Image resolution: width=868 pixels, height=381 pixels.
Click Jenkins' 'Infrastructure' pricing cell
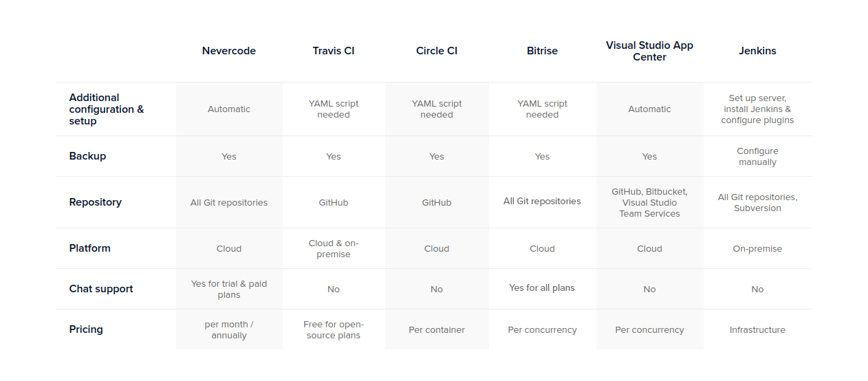757,330
